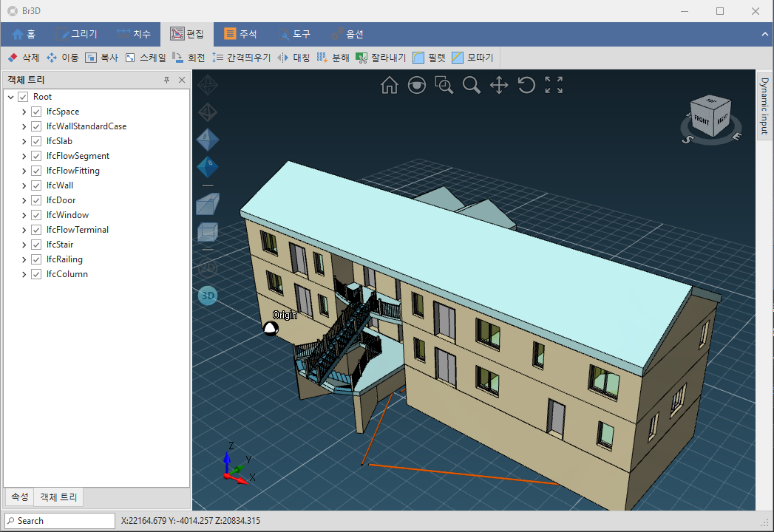Activate the Zoom magnifier tool
Screen dimensions: 774x532
(471, 86)
